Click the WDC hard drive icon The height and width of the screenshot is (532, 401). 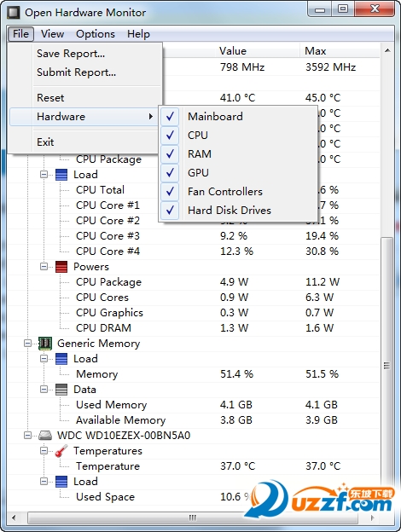45,436
